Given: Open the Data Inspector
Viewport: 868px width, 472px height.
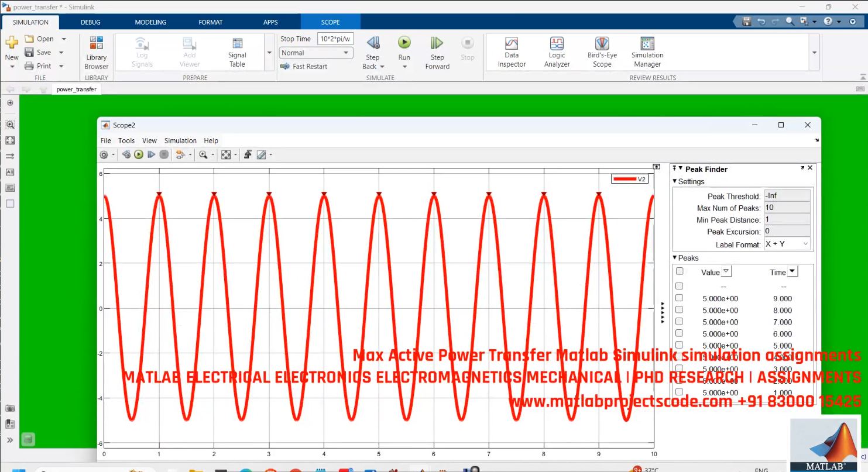Looking at the screenshot, I should 511,51.
